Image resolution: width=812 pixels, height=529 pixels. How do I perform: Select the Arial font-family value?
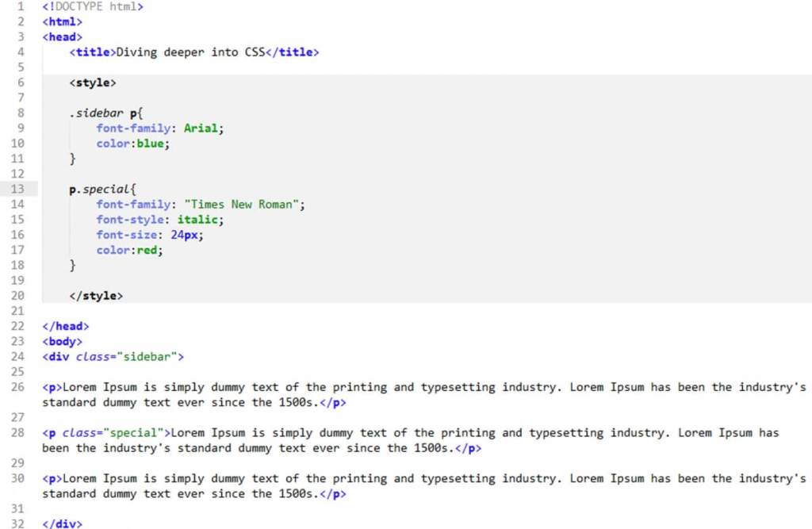201,128
